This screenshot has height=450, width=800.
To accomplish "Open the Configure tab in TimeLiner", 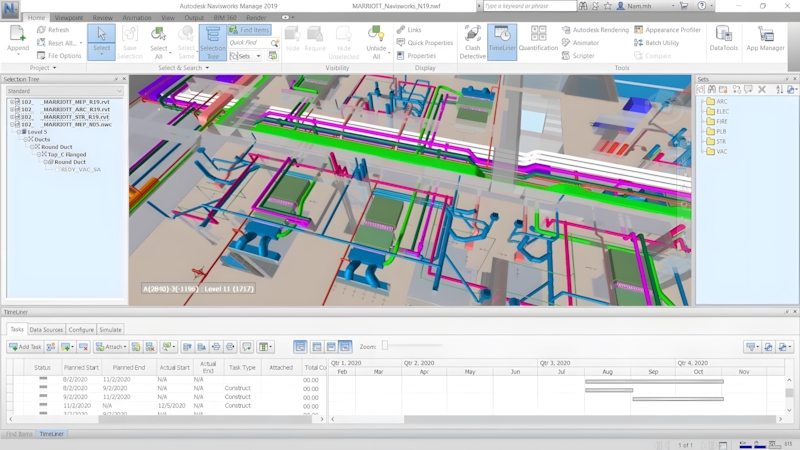I will [81, 330].
